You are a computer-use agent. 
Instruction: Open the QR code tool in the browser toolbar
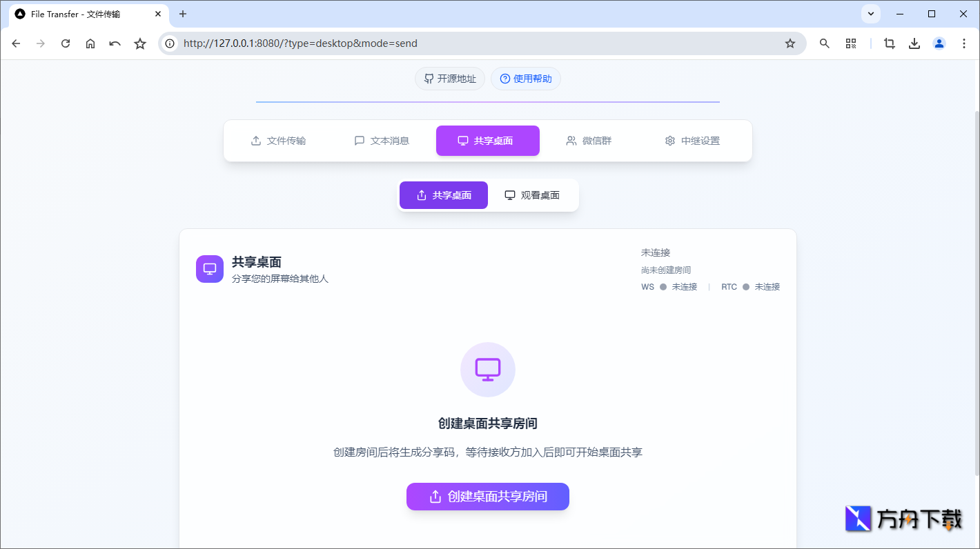[851, 43]
